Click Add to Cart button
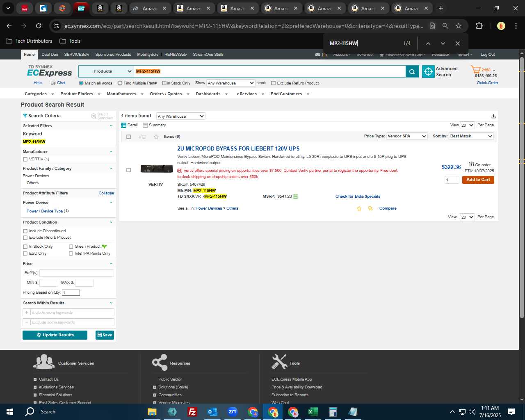The image size is (525, 420). click(x=478, y=180)
